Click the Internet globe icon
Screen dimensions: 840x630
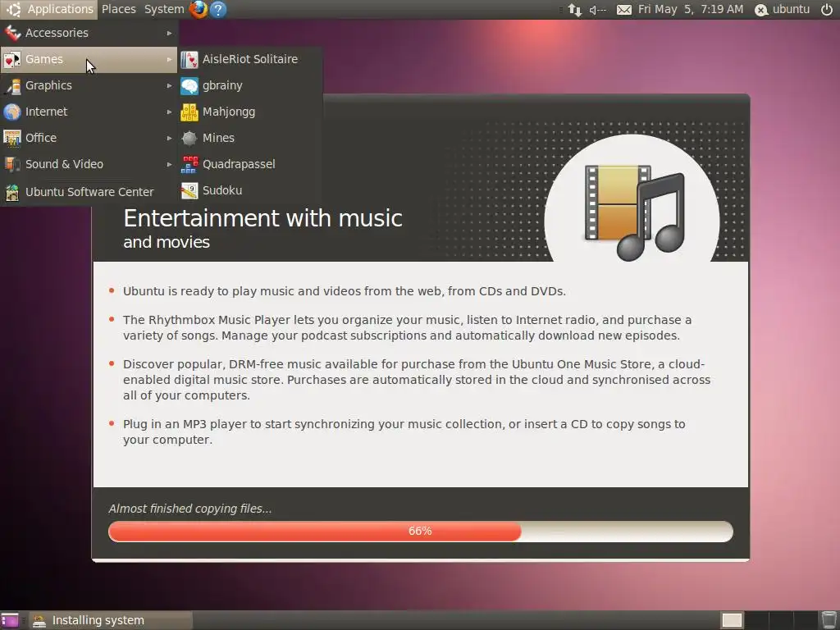12,112
